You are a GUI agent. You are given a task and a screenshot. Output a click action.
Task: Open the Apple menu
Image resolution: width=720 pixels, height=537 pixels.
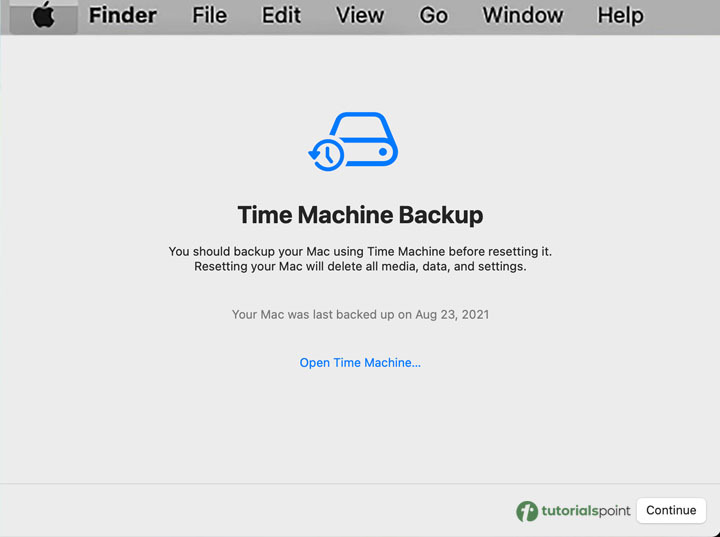[44, 16]
